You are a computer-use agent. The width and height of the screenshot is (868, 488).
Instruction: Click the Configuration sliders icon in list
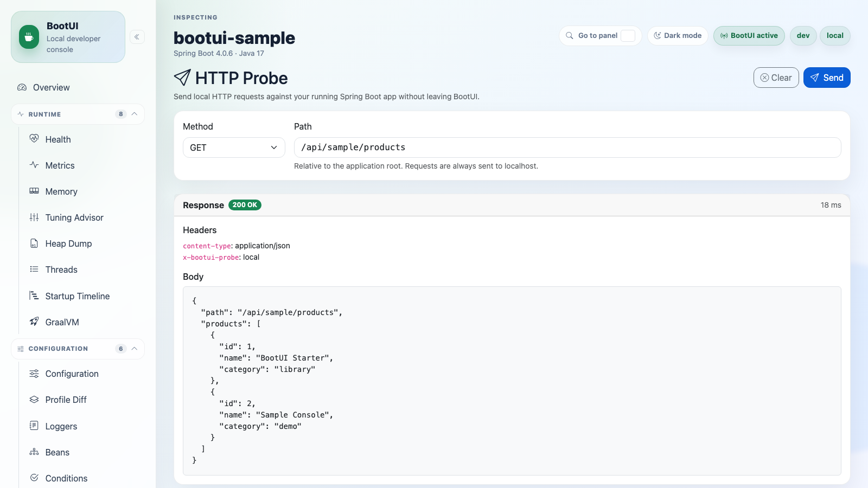34,374
